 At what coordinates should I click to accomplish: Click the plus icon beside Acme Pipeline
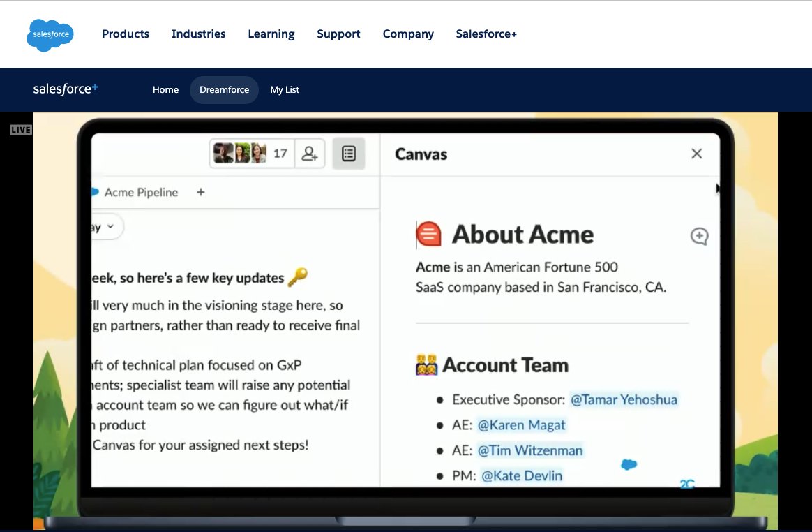coord(201,193)
